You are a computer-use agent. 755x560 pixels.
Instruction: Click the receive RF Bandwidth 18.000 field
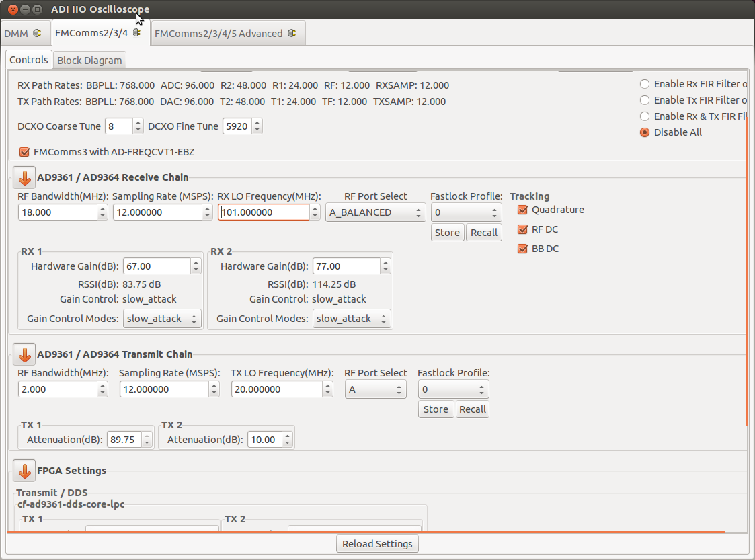tap(58, 212)
